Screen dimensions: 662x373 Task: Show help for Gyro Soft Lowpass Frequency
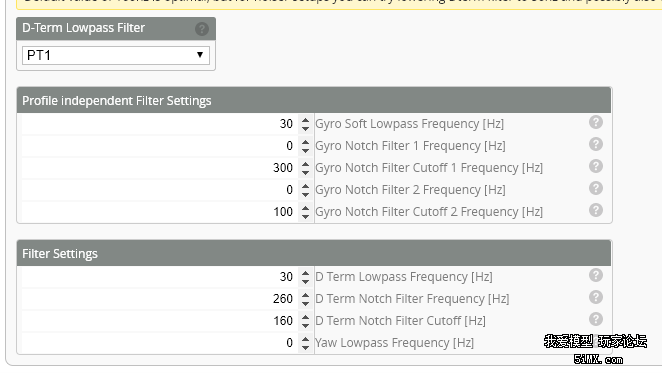click(596, 123)
